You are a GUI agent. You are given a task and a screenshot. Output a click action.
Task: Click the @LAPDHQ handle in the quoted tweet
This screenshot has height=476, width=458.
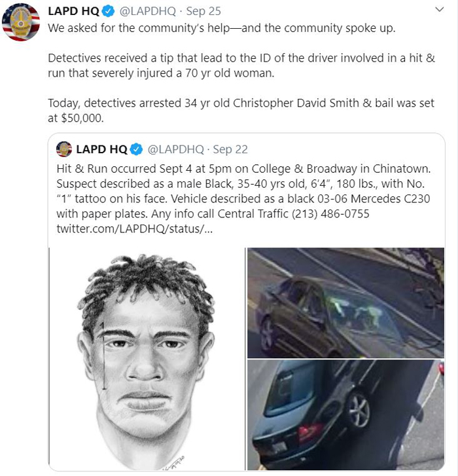tap(175, 149)
